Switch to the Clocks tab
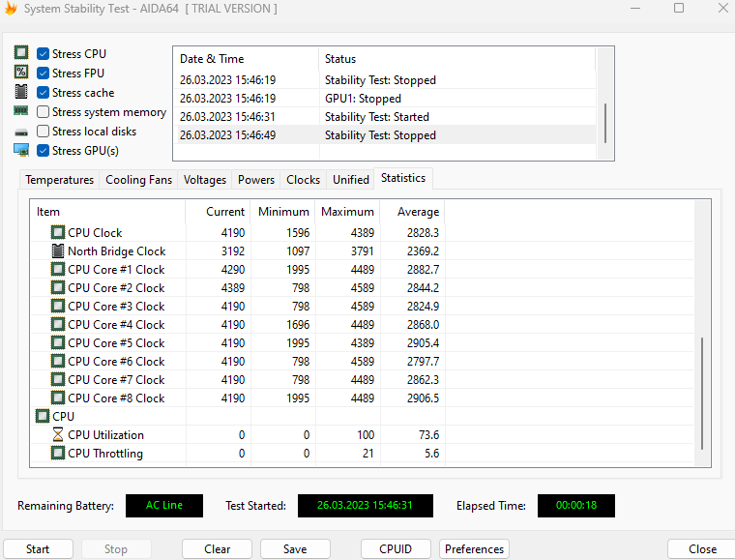The height and width of the screenshot is (560, 735). pos(304,180)
